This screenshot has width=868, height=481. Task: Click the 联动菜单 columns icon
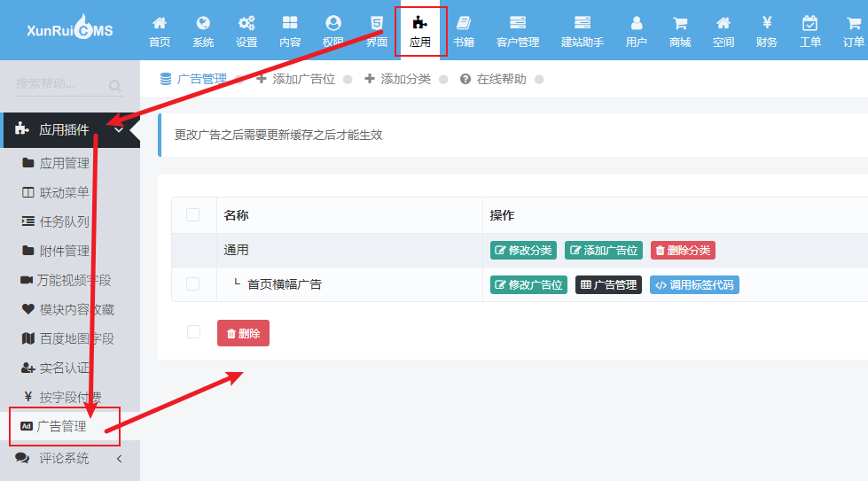coord(27,192)
